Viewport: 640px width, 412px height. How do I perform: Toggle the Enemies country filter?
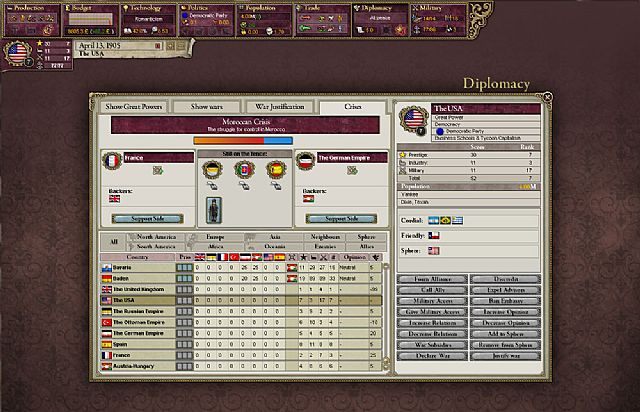coord(325,247)
